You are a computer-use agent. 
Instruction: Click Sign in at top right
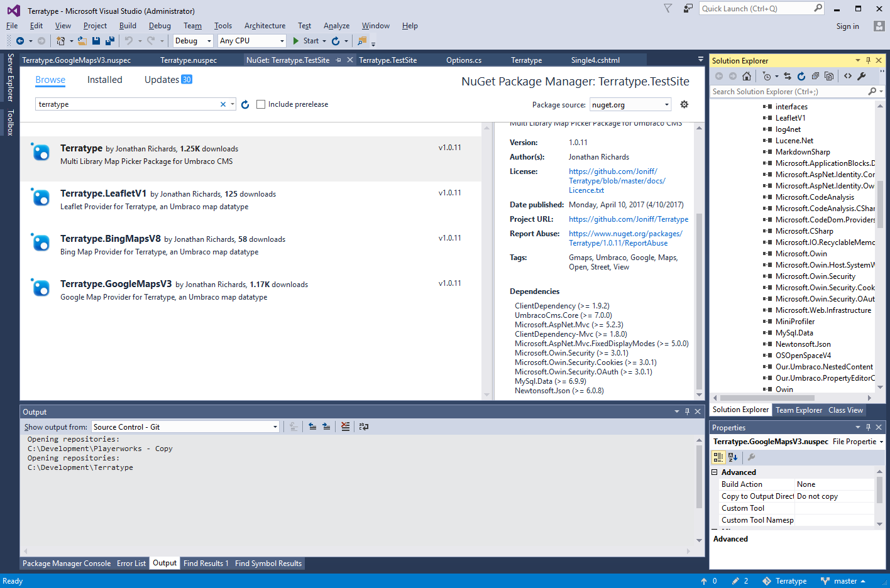point(847,26)
